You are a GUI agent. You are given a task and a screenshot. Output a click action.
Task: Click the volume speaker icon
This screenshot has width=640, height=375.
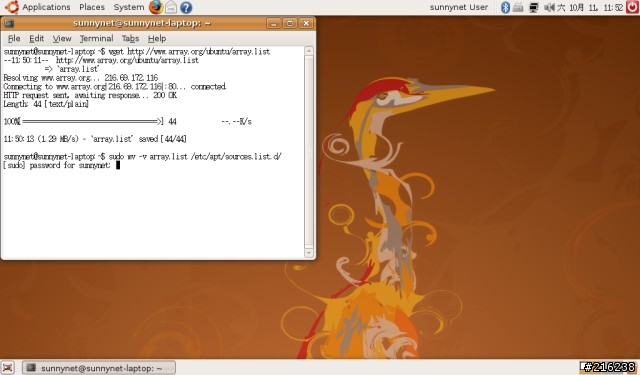pos(550,7)
